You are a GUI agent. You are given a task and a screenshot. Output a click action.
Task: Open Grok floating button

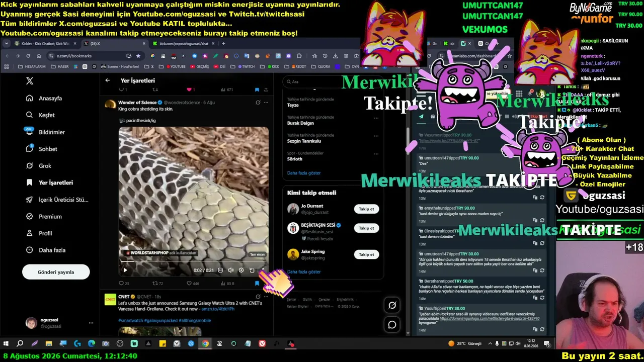coord(392,305)
